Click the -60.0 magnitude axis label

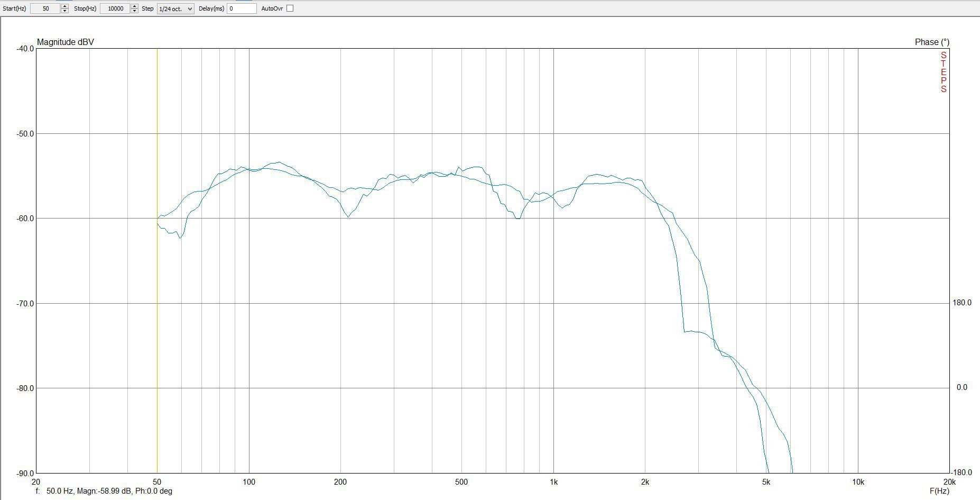(x=25, y=219)
